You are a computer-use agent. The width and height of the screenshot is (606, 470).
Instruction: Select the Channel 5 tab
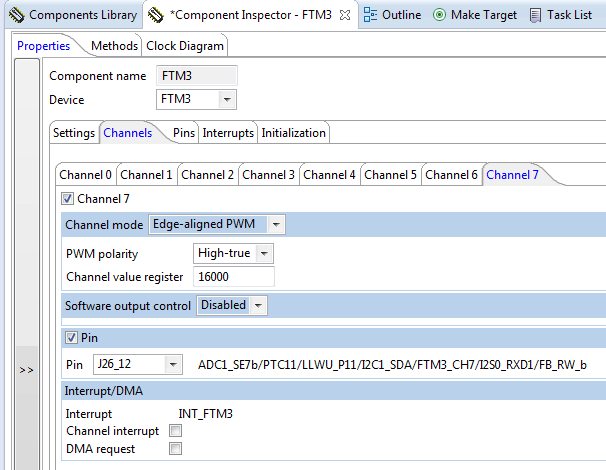tap(390, 175)
